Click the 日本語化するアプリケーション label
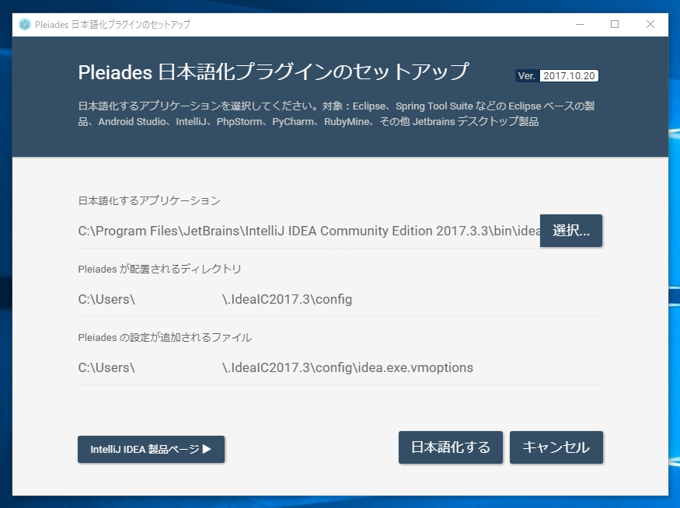Screen dimensions: 680x508 pos(149,200)
